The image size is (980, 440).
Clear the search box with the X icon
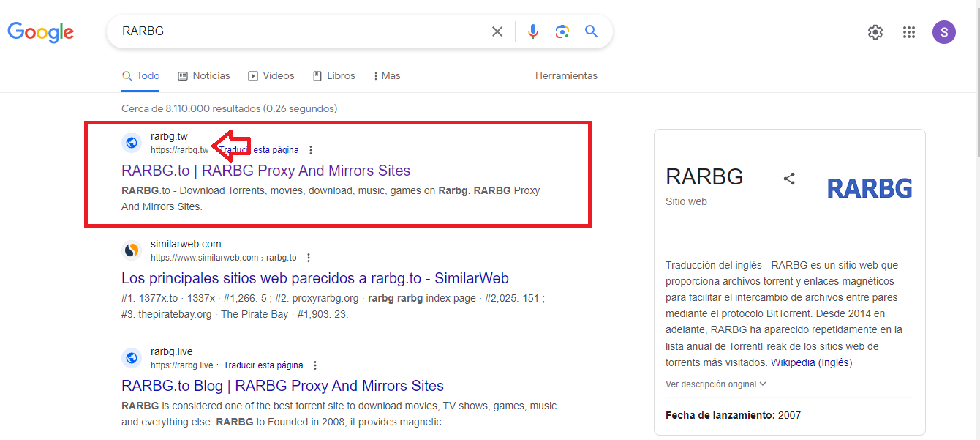point(497,31)
